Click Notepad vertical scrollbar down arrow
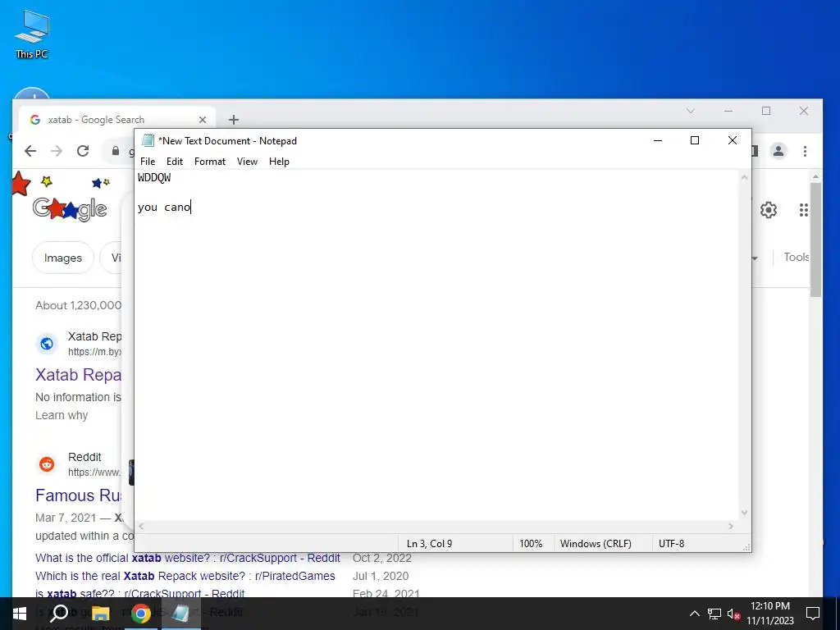 [744, 513]
